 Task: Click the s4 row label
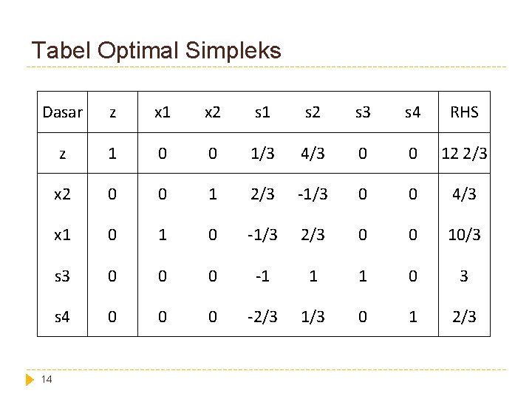click(62, 316)
